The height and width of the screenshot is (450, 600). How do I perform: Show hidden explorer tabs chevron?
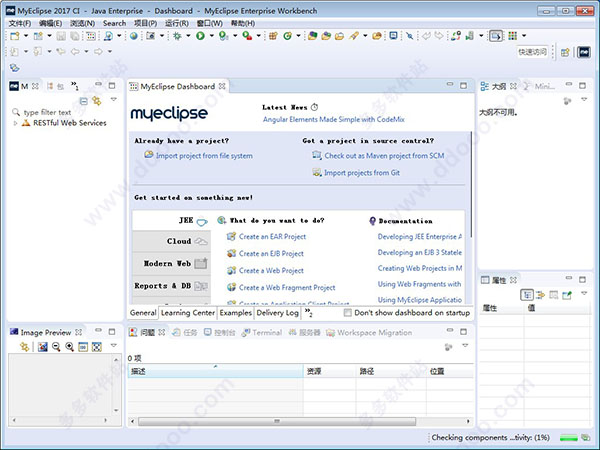tap(75, 86)
